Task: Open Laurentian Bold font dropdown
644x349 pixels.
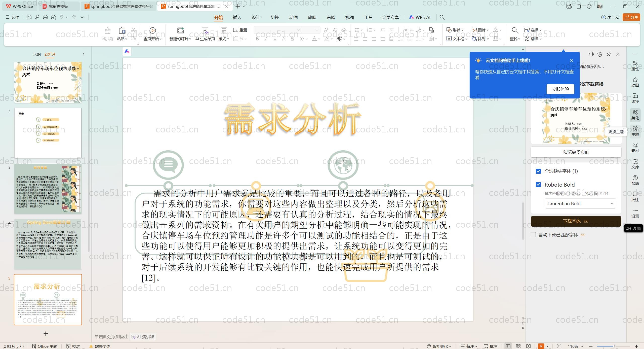Action: (x=580, y=203)
